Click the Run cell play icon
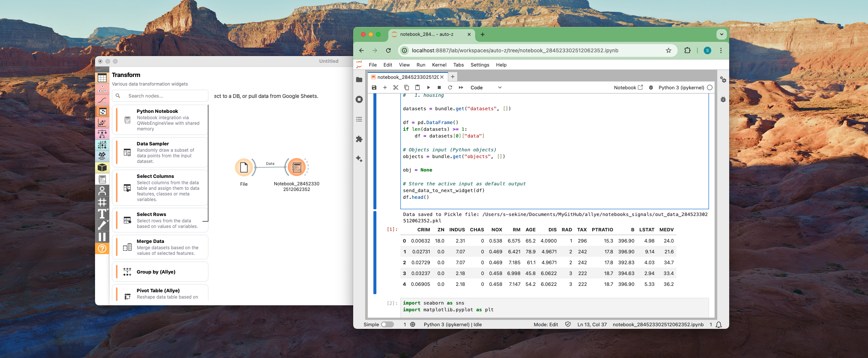868x358 pixels. click(x=428, y=87)
